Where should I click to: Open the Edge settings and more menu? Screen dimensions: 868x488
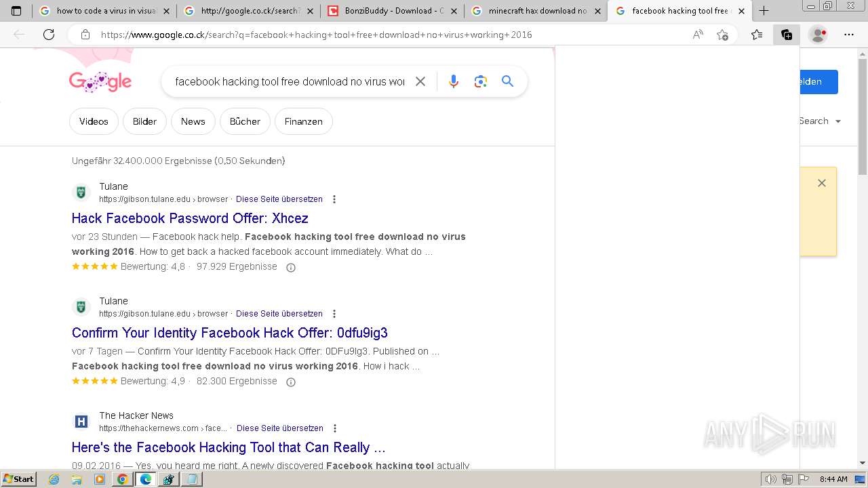click(x=849, y=35)
